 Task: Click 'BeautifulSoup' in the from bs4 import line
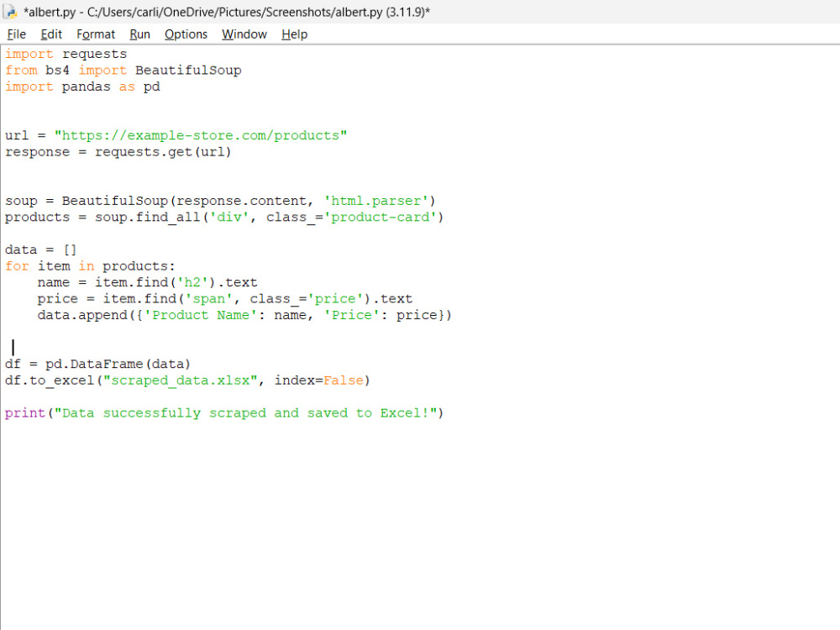(x=188, y=71)
